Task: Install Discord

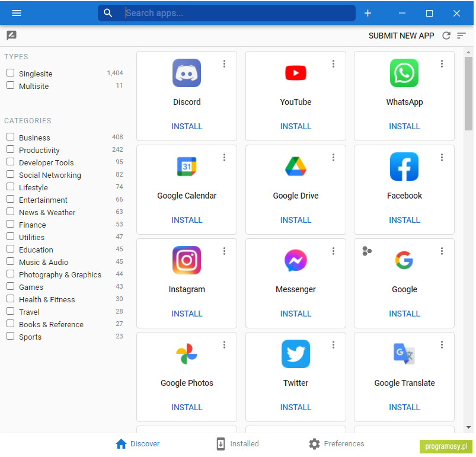Action: pos(187,126)
